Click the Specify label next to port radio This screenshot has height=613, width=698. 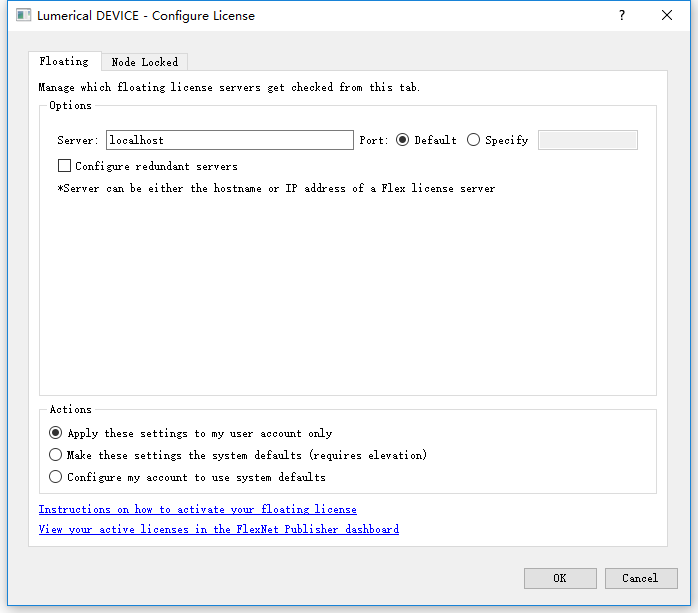[x=507, y=140]
